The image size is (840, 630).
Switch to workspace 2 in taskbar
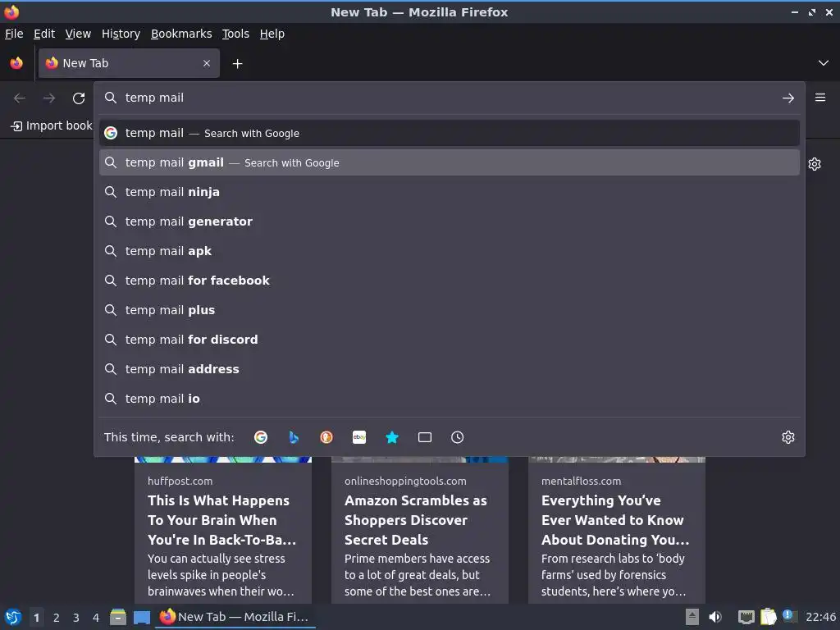coord(57,618)
